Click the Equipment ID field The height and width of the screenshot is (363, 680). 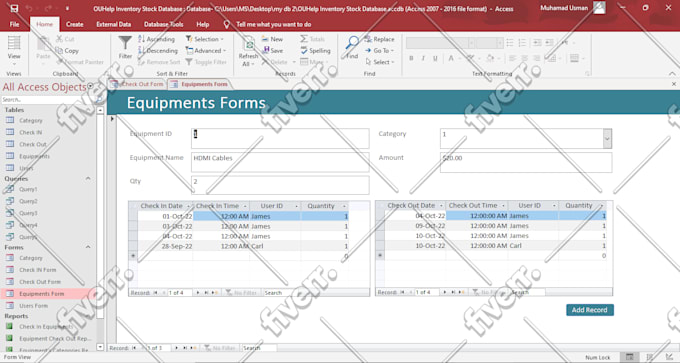point(280,138)
